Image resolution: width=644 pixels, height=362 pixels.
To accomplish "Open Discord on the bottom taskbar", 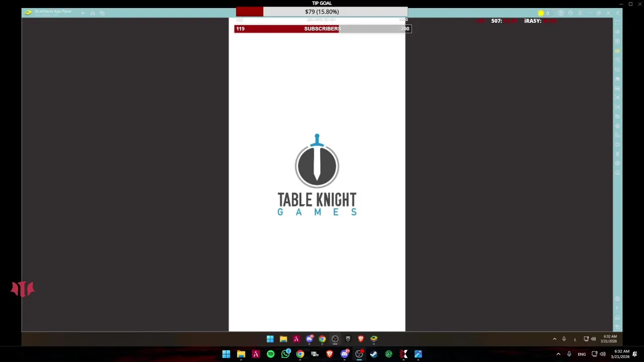I will (x=344, y=354).
